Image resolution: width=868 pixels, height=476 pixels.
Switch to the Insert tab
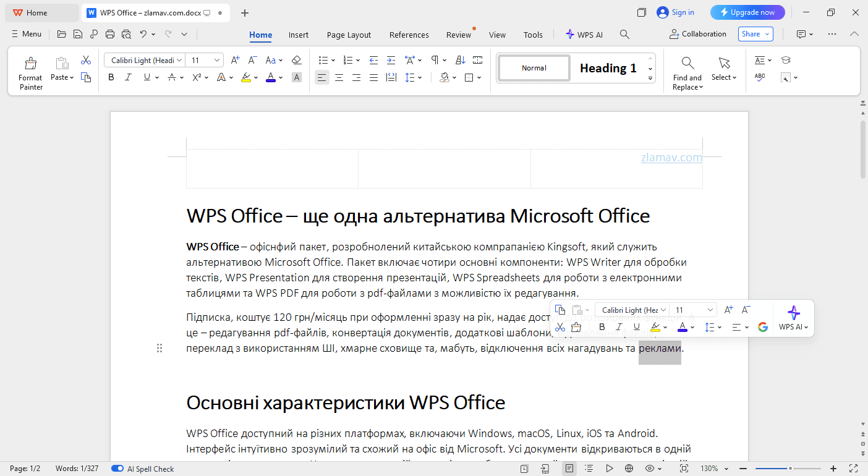pos(299,35)
